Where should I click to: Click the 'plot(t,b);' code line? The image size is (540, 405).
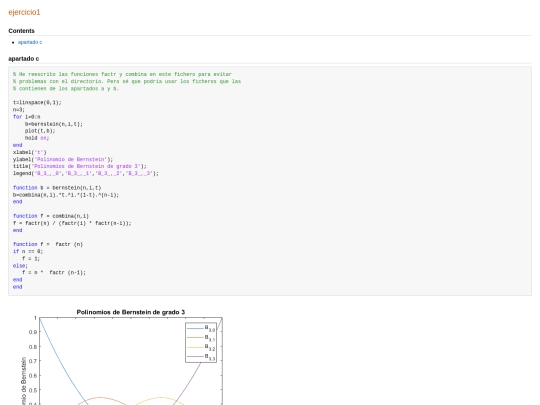(x=40, y=131)
